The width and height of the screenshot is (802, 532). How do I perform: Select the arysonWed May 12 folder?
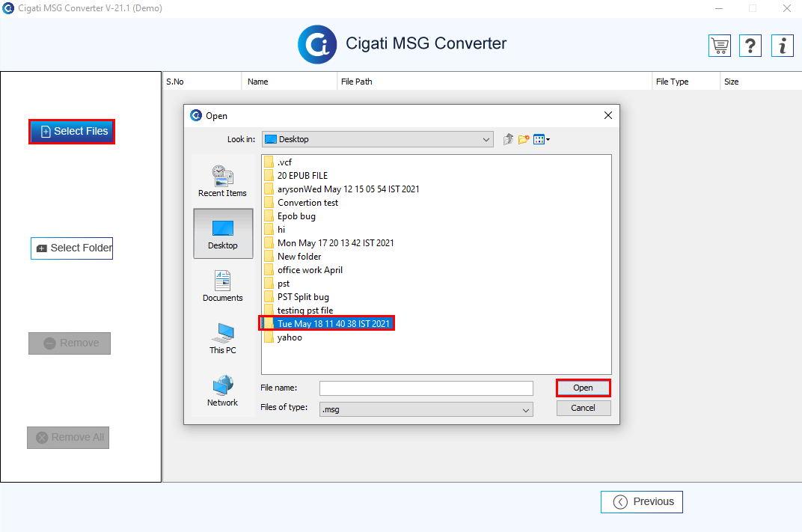click(342, 189)
